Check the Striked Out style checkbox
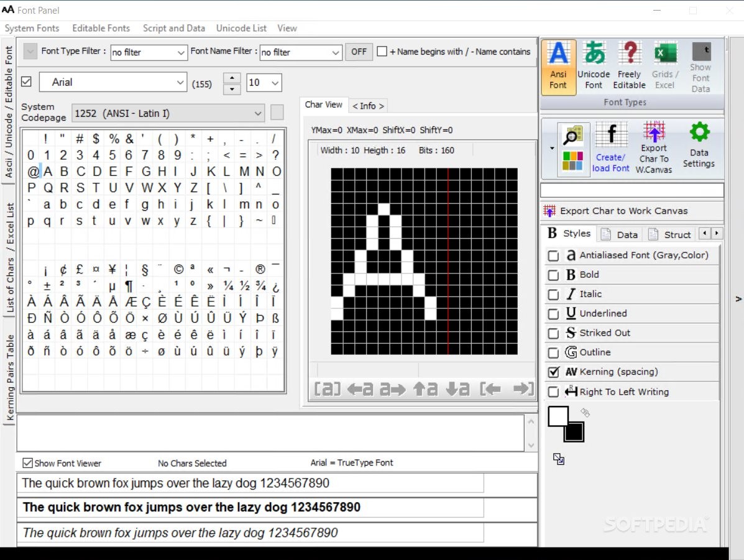Viewport: 744px width, 560px height. coord(553,334)
